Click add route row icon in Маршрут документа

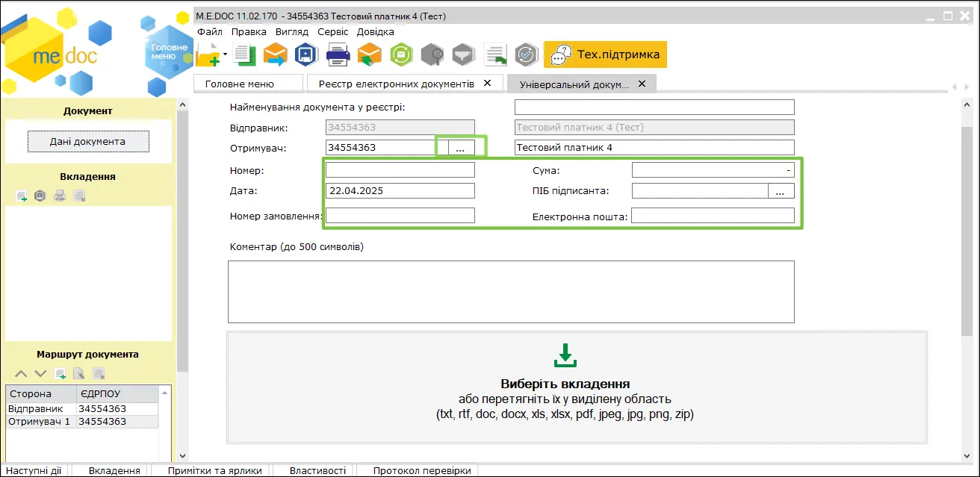[x=60, y=373]
